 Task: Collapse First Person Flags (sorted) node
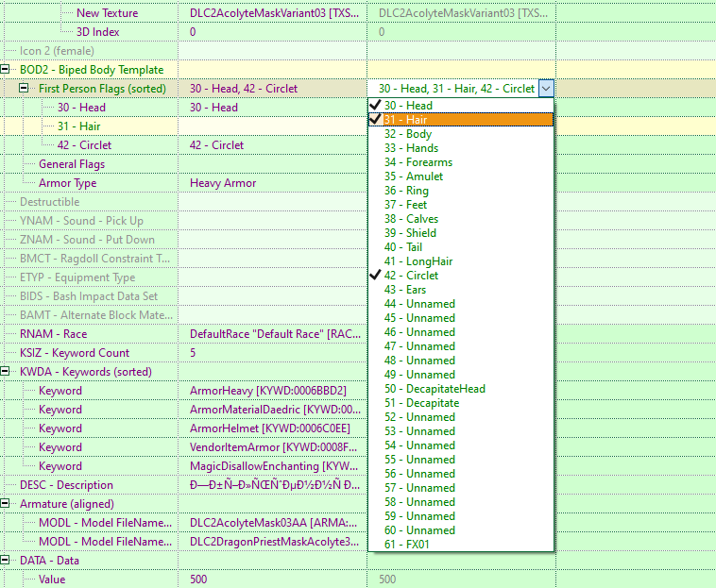tap(24, 88)
